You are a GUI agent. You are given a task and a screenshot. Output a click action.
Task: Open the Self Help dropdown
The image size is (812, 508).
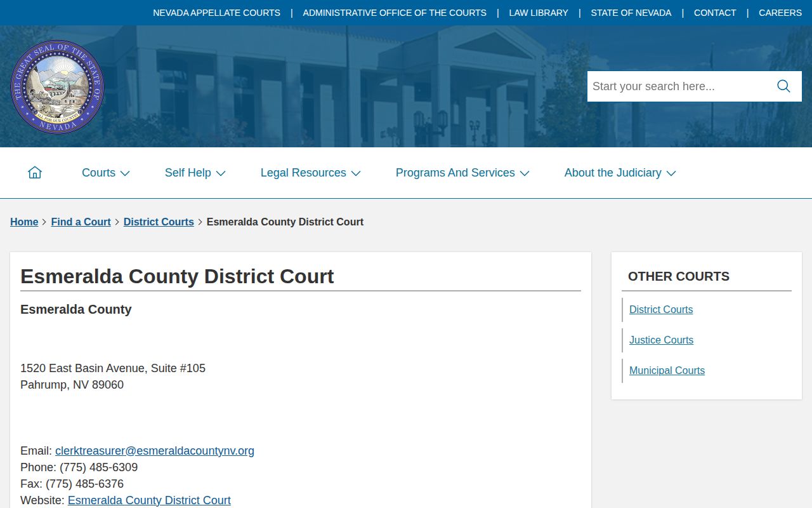pyautogui.click(x=195, y=173)
